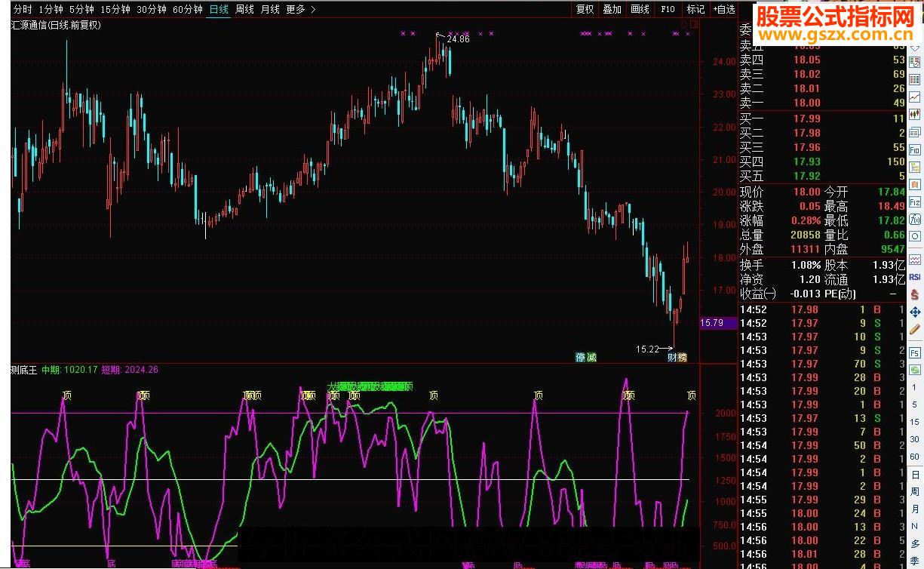Screen dimensions: 924x569
Task: Expand the 更多 more periods menu
Action: click(x=301, y=9)
